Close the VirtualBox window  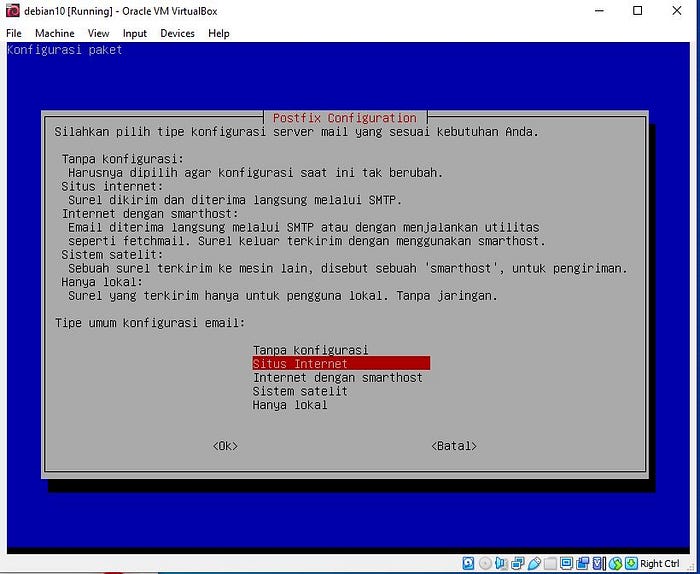click(677, 11)
